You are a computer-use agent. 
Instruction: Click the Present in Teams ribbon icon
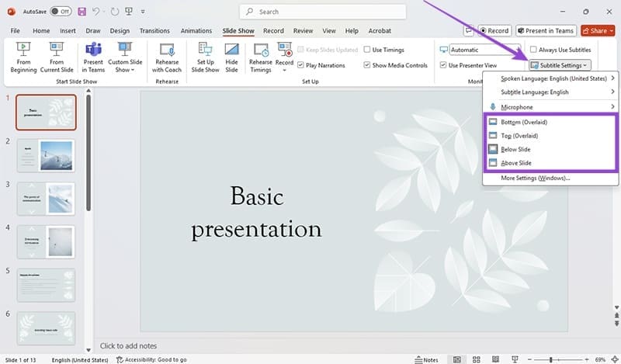(x=93, y=57)
